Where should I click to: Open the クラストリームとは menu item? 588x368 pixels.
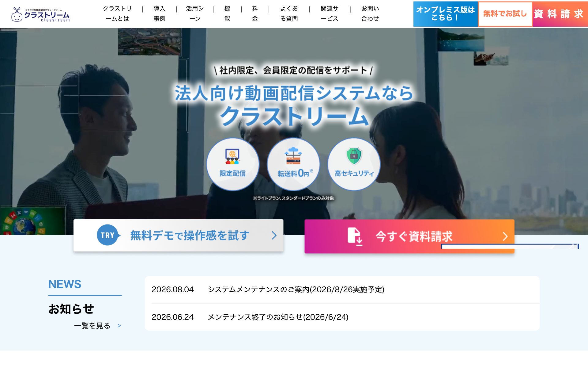[117, 13]
